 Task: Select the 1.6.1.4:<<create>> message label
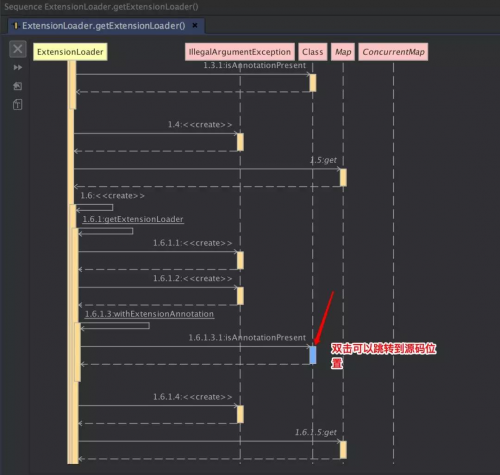[x=193, y=397]
